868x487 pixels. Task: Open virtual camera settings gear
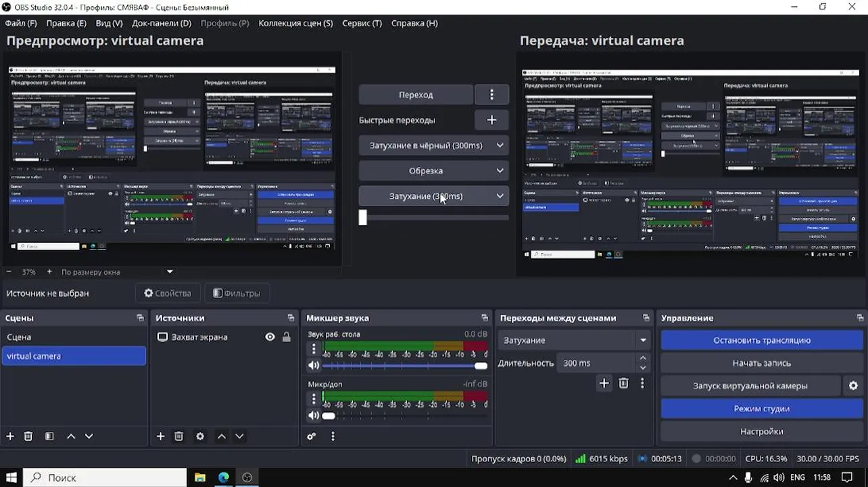pos(853,386)
